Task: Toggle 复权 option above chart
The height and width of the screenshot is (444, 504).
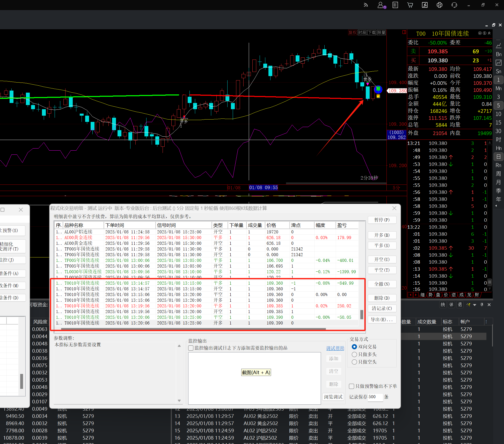Action: 353,32
